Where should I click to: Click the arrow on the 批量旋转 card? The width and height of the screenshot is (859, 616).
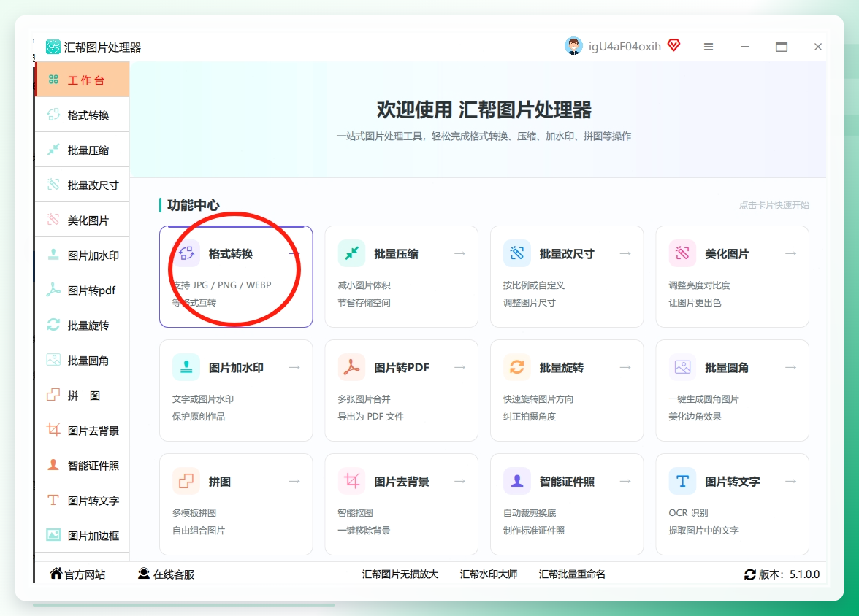625,367
